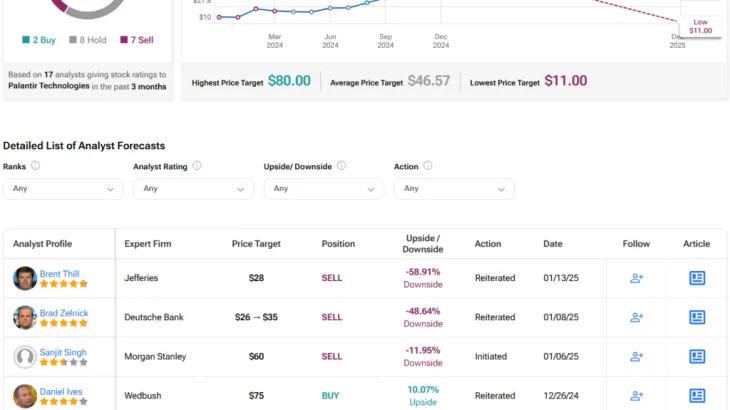The image size is (730, 410).
Task: Follow analyst Daniel Ives
Action: click(x=636, y=396)
